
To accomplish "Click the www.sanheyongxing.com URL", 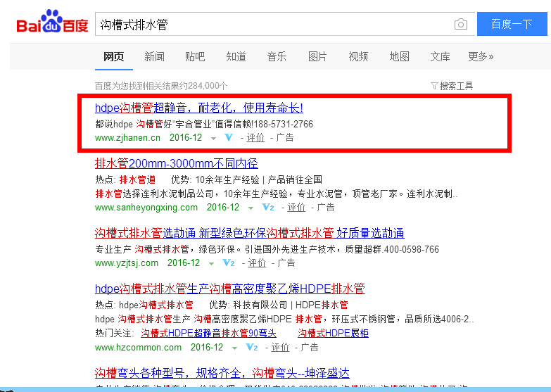I will pos(146,207).
